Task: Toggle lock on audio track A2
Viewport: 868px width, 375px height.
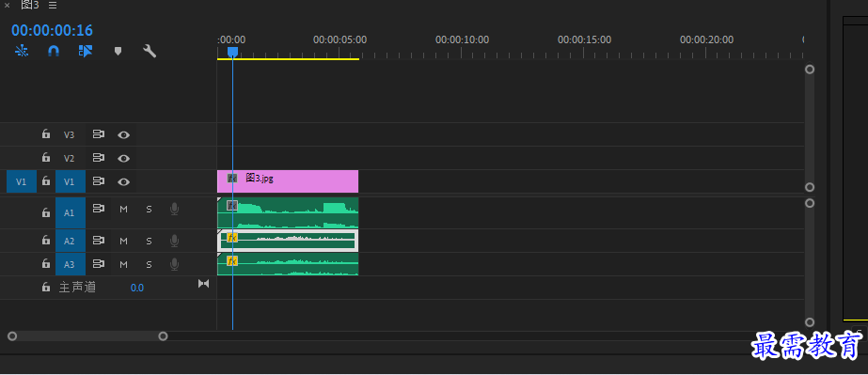Action: [x=46, y=241]
